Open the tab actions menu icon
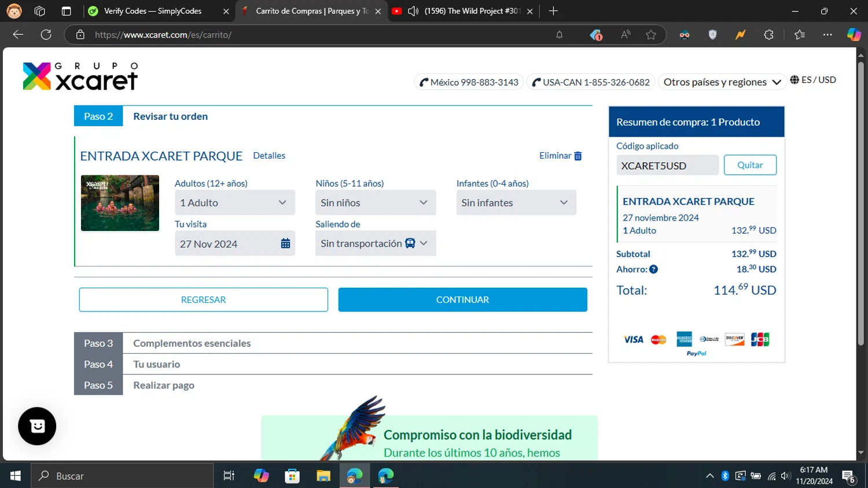This screenshot has height=488, width=868. [x=66, y=11]
